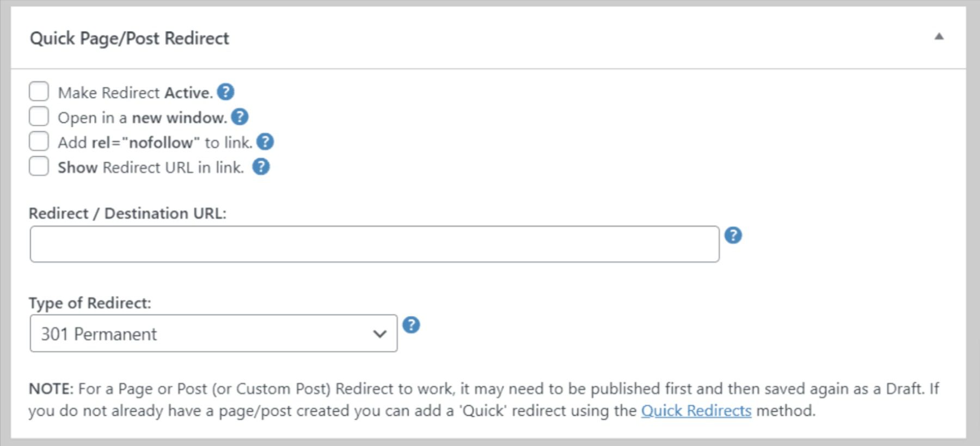Open help for Make Redirect Active option
The image size is (980, 446).
[224, 92]
